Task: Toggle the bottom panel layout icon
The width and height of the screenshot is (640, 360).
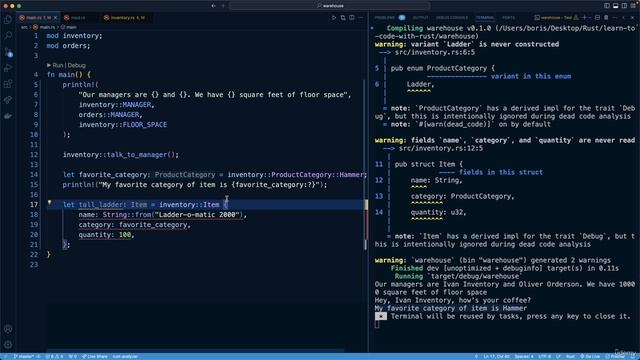Action: pyautogui.click(x=616, y=6)
